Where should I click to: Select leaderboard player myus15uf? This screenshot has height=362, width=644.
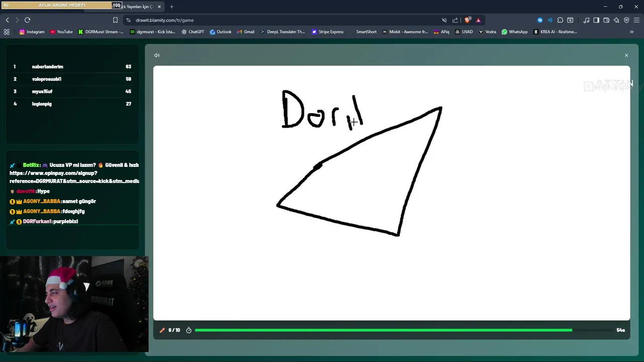[72, 92]
